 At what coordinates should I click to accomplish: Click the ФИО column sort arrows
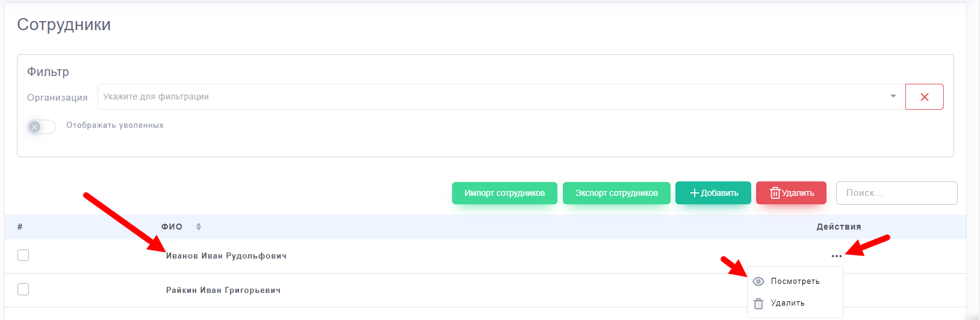tap(199, 227)
